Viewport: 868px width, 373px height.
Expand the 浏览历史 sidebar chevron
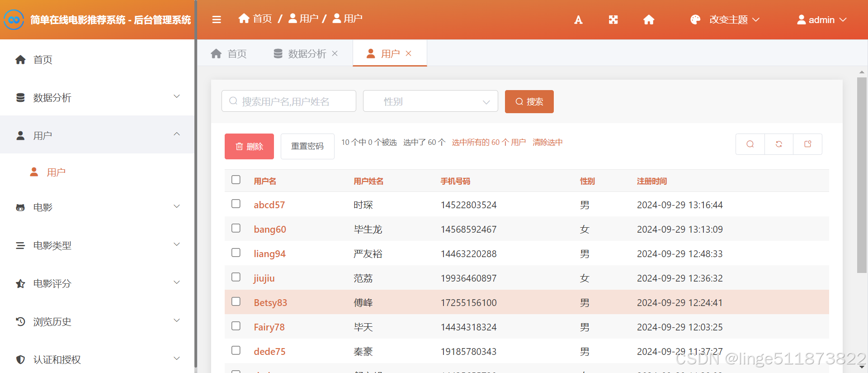pyautogui.click(x=177, y=320)
